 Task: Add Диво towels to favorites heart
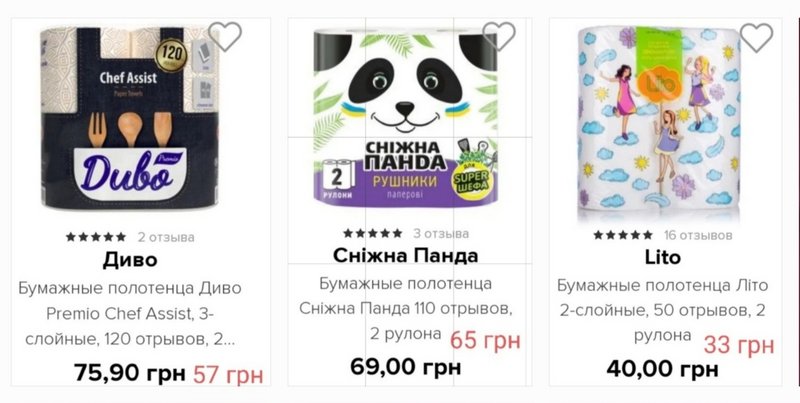pos(224,36)
